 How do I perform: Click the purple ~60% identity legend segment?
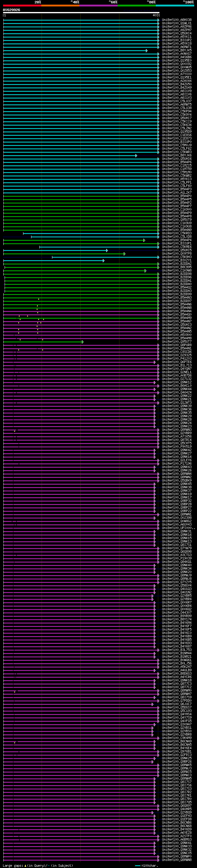coord(99,6)
